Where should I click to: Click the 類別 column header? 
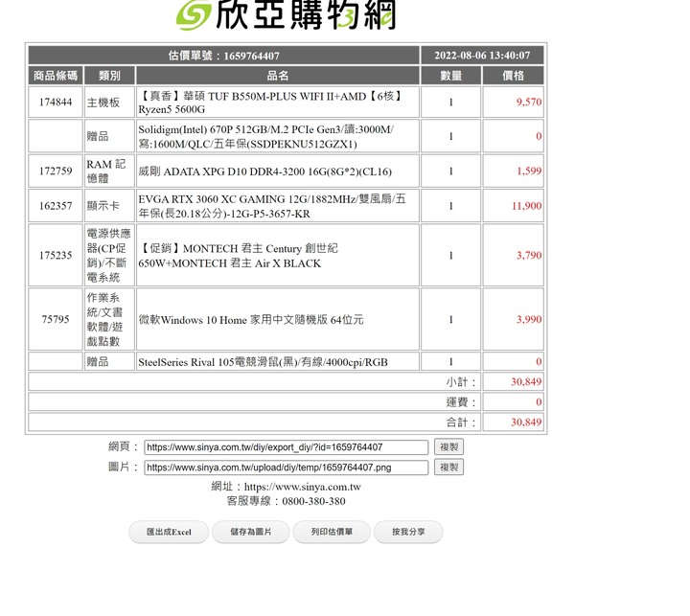coord(109,76)
